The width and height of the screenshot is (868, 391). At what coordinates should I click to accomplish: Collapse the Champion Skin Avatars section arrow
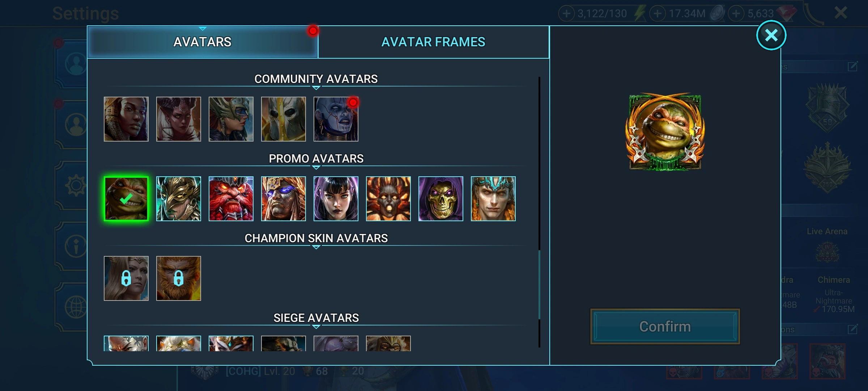coord(316,247)
